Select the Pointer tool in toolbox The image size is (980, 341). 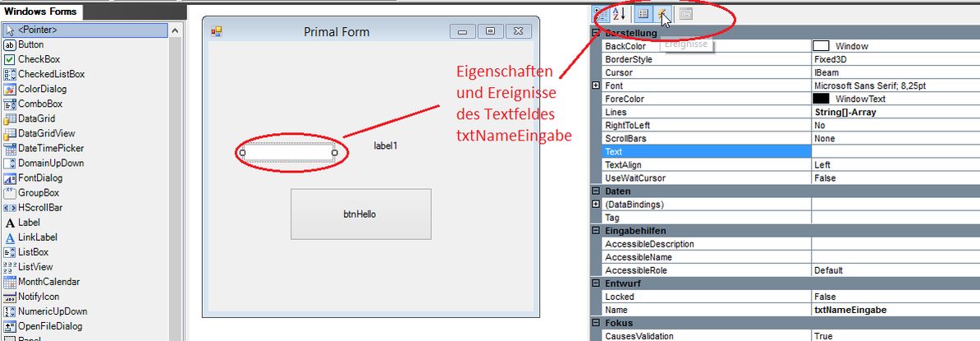(85, 30)
